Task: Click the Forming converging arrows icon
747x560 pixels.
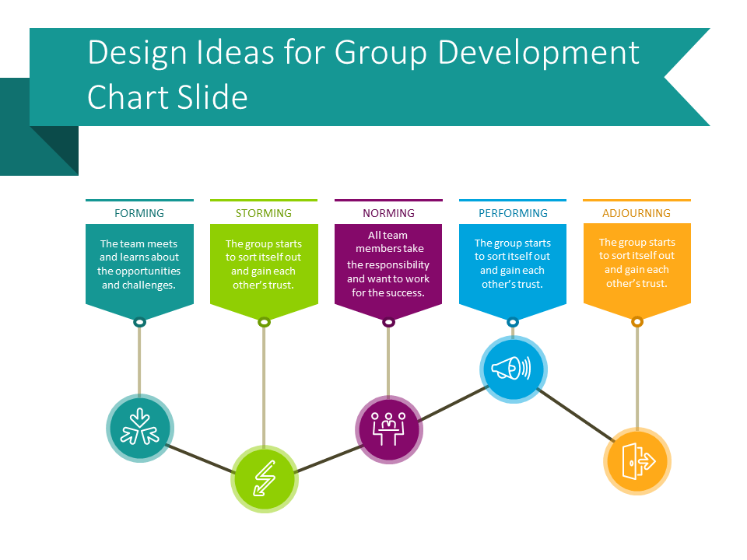Action: 139,428
